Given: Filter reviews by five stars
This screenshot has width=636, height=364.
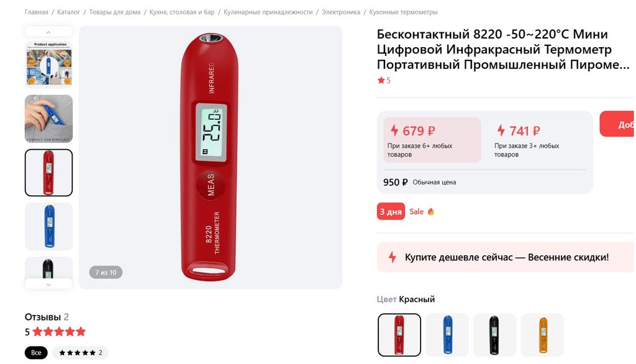Looking at the screenshot, I should pyautogui.click(x=80, y=353).
